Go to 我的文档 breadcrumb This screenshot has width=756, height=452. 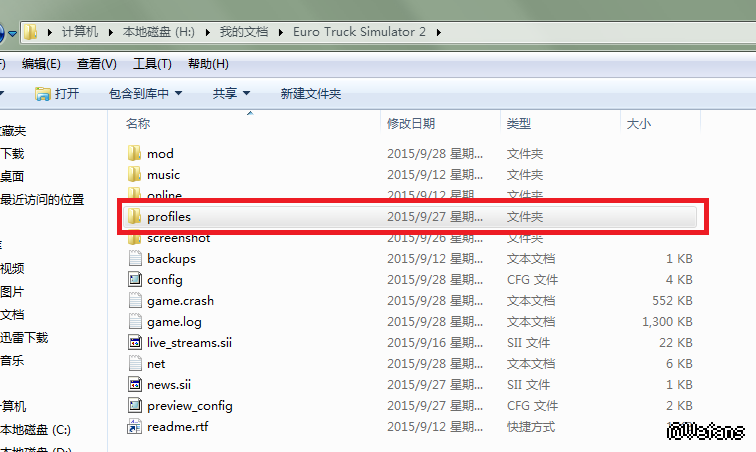[x=243, y=32]
